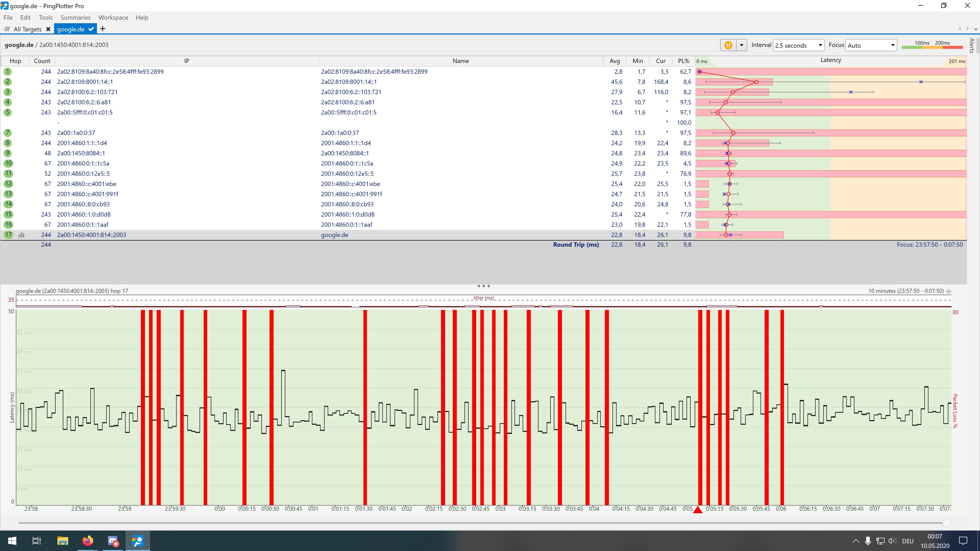Open the vertical Alerts side panel
980x551 pixels.
972,45
